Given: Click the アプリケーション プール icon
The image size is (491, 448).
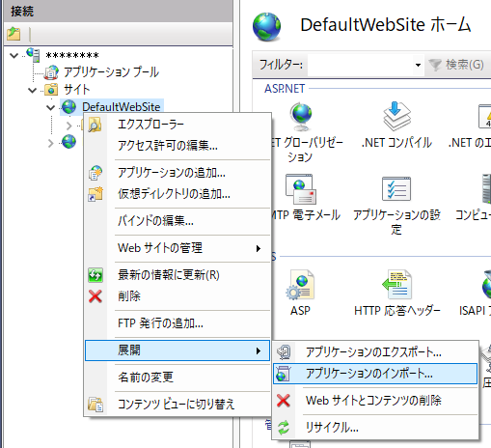Looking at the screenshot, I should click(51, 72).
